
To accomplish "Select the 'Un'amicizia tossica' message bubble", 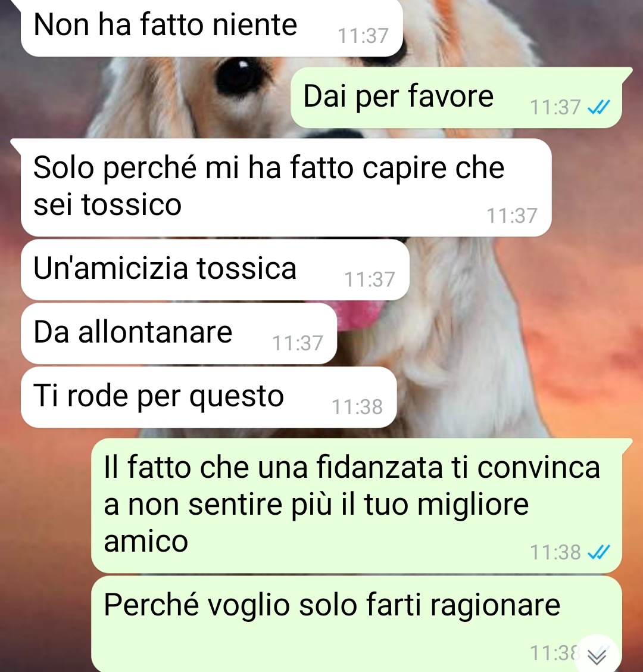I will click(215, 269).
